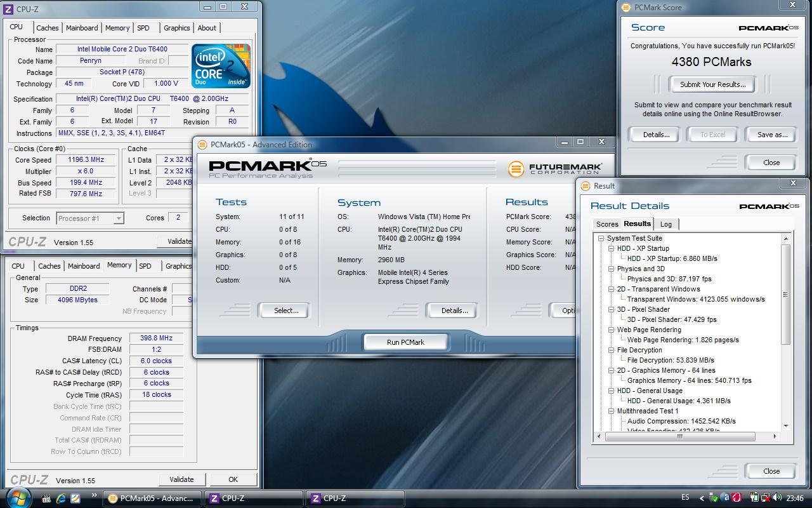The width and height of the screenshot is (812, 508).
Task: Open the battery power tray icon
Action: 754,498
